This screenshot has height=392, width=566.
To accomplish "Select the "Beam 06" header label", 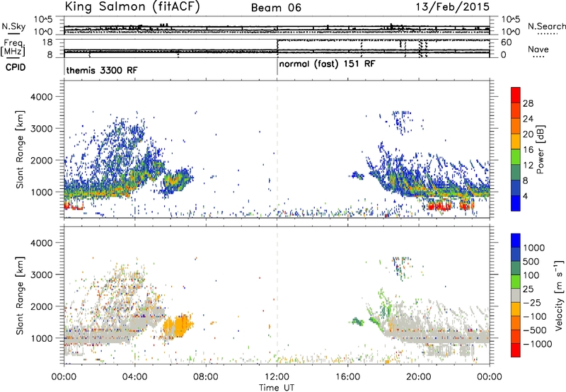I will [x=276, y=8].
